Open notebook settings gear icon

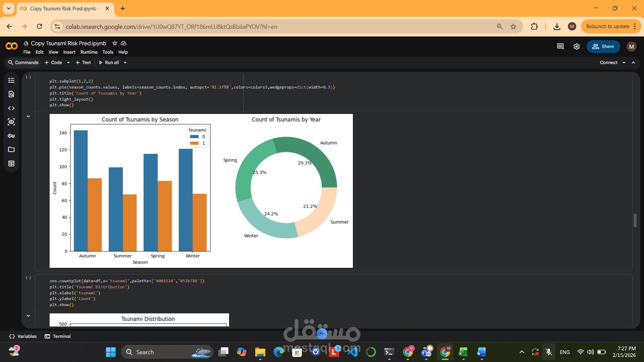coord(577,47)
